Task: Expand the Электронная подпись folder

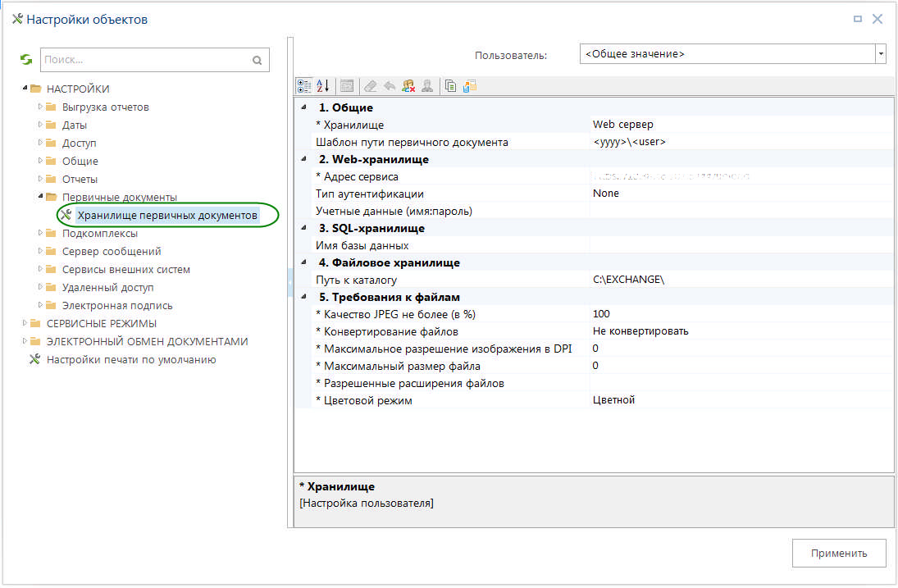Action: click(41, 305)
